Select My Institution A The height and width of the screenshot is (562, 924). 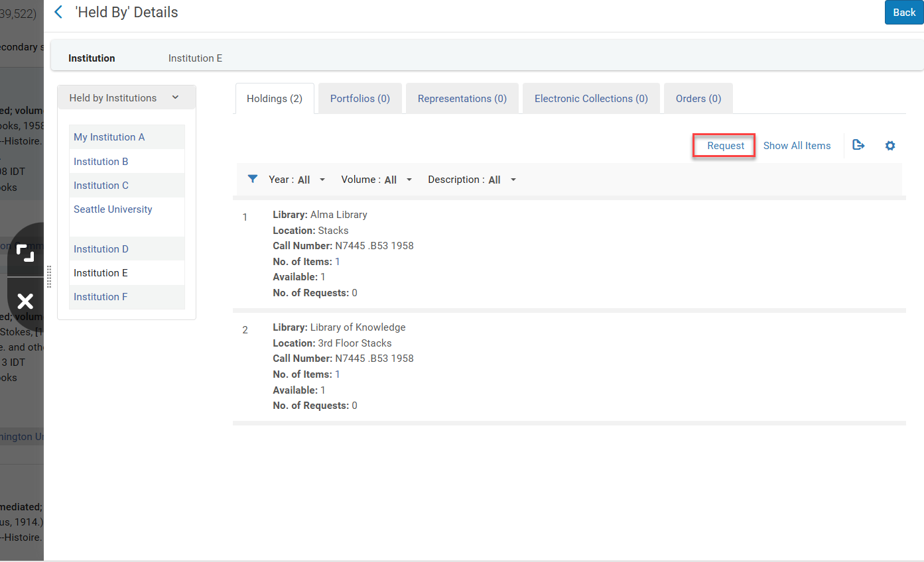127,137
